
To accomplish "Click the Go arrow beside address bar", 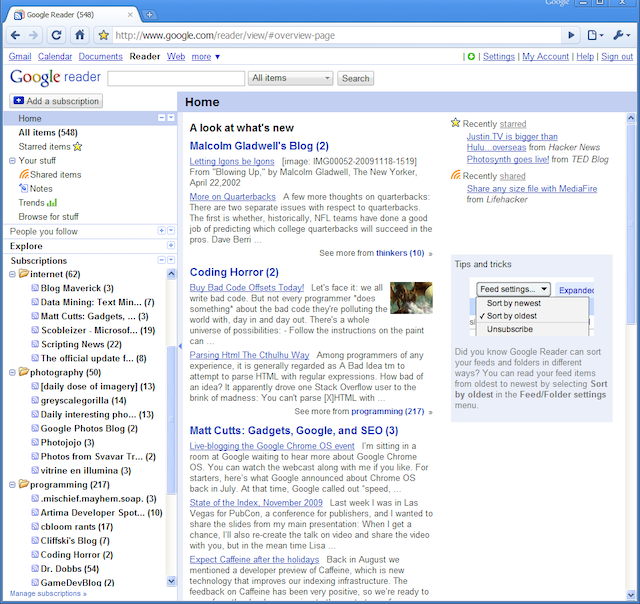I will 571,36.
